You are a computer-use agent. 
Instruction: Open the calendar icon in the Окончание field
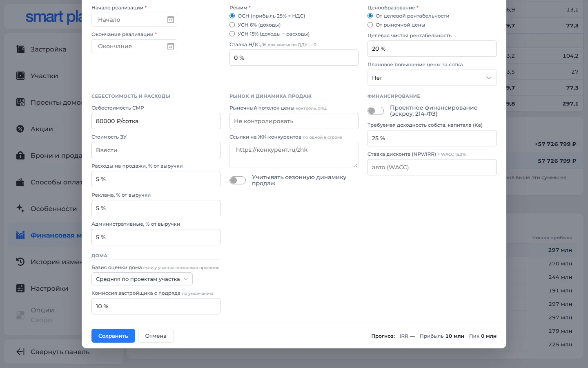[171, 46]
